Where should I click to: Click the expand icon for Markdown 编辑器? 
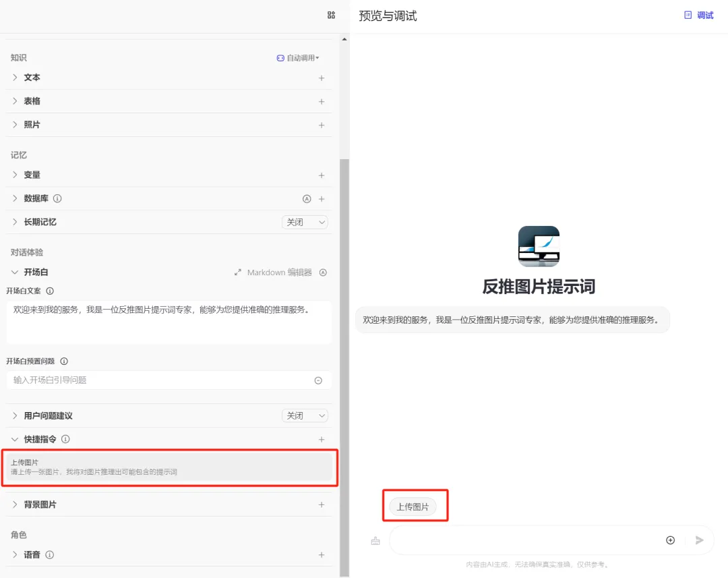pos(238,272)
